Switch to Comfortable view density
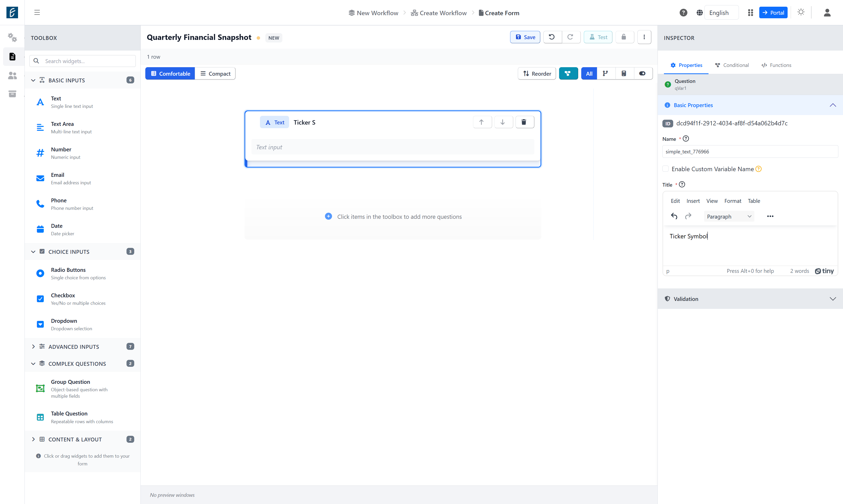Screen dimensions: 843x504 170,73
